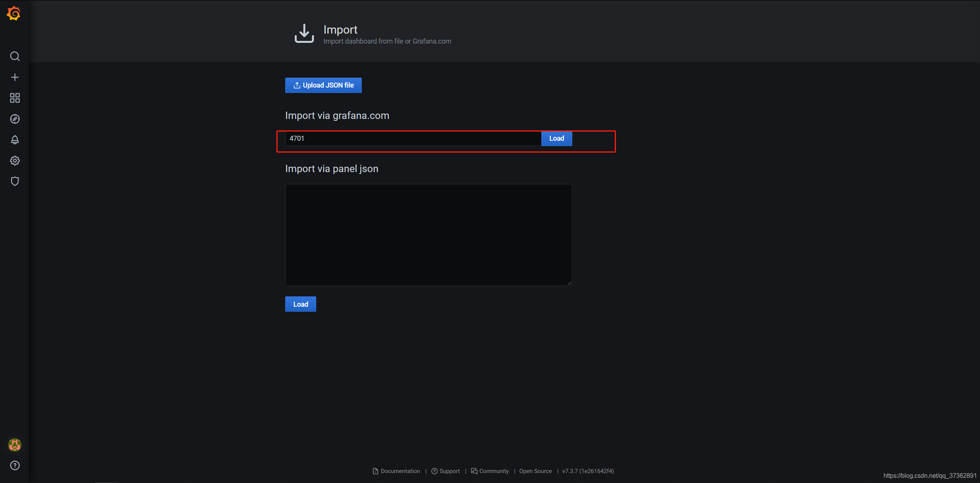Click Load next to the 4701 field
Screen dimensions: 980x483
click(557, 138)
